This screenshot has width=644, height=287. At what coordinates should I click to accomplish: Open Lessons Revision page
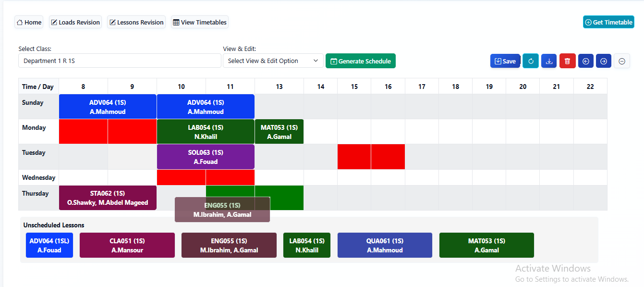[x=136, y=22]
